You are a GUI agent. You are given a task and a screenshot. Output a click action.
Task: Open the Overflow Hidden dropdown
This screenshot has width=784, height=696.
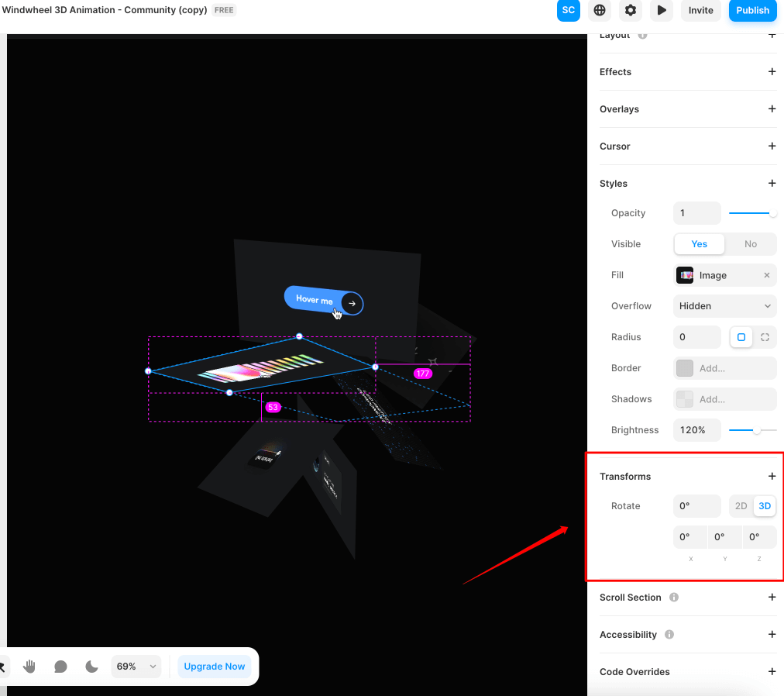pos(724,306)
